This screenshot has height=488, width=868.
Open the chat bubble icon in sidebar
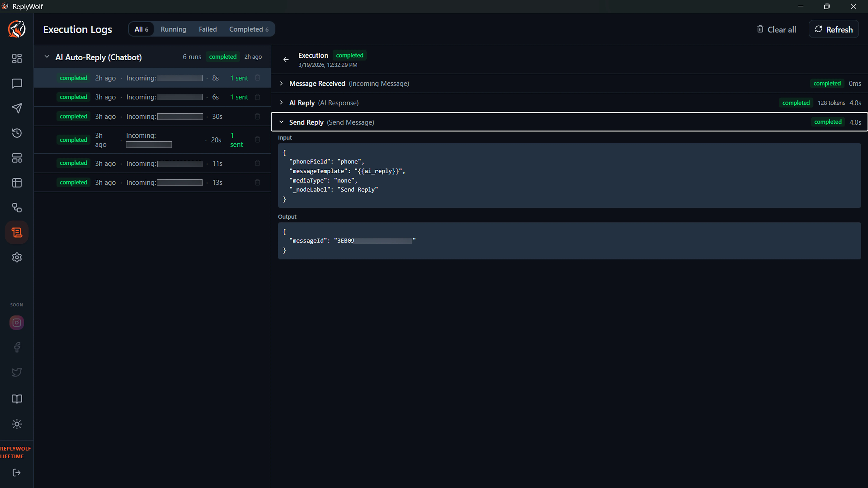[17, 83]
